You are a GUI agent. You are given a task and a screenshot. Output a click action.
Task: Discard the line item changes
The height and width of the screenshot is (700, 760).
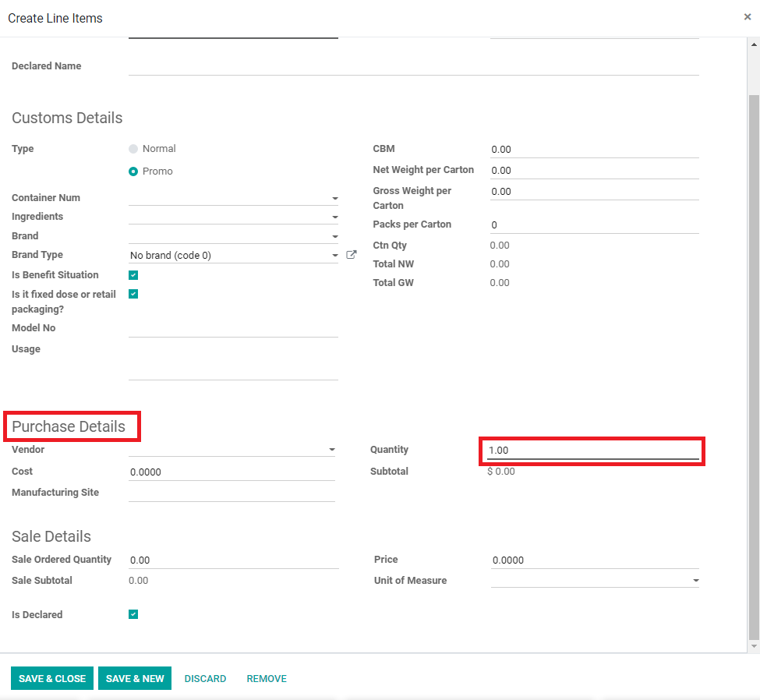(x=205, y=679)
